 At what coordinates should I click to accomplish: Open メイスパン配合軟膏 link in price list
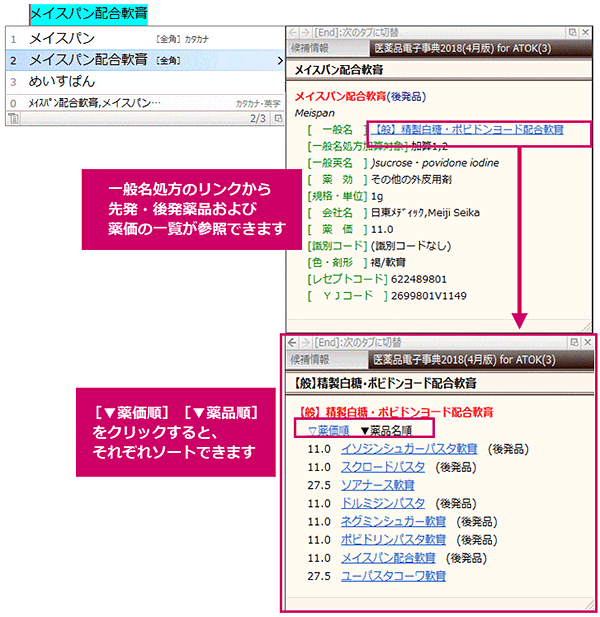(388, 558)
